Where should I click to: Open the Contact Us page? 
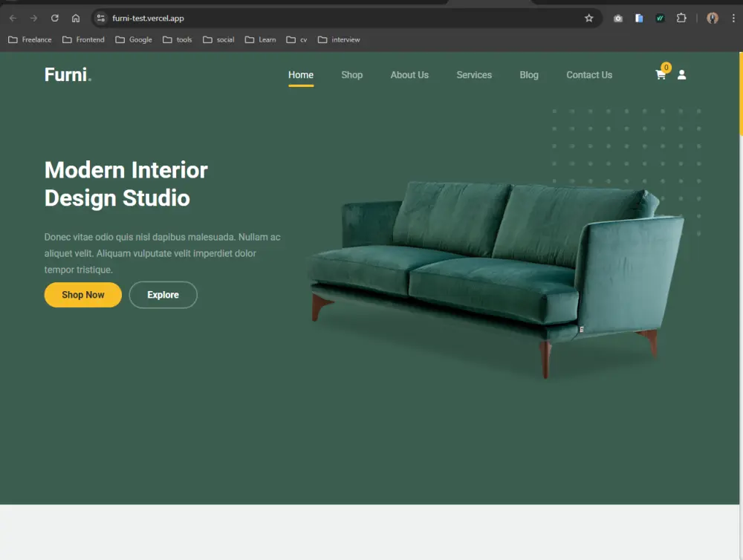(589, 75)
